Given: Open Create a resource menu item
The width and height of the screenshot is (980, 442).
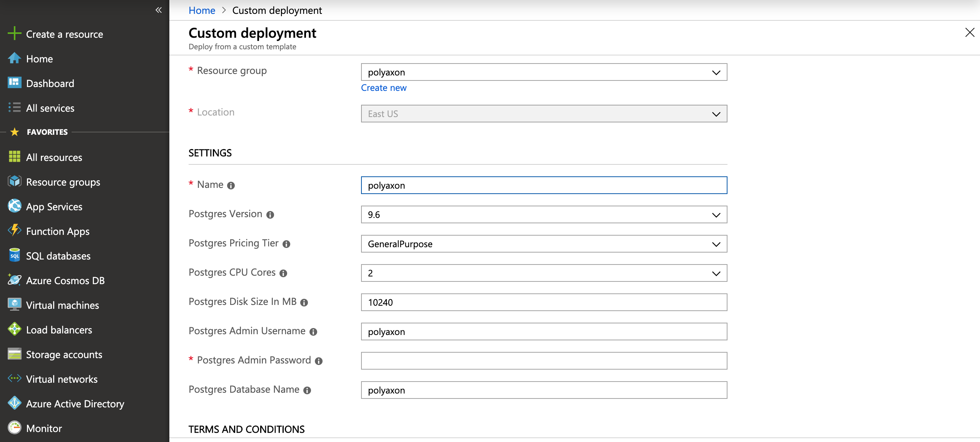Looking at the screenshot, I should pyautogui.click(x=65, y=34).
